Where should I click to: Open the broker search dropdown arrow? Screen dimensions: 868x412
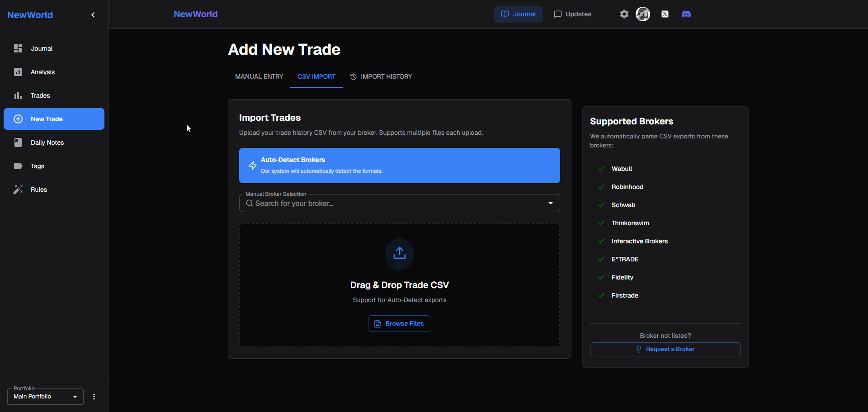(x=550, y=203)
